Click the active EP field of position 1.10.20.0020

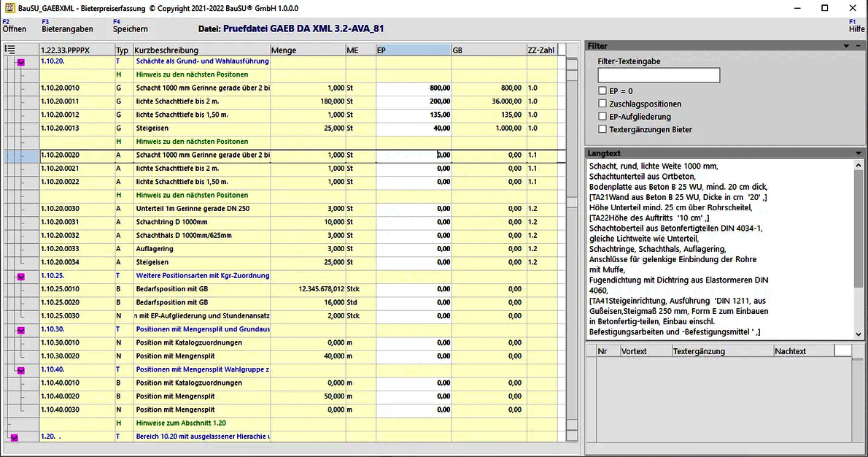(414, 155)
